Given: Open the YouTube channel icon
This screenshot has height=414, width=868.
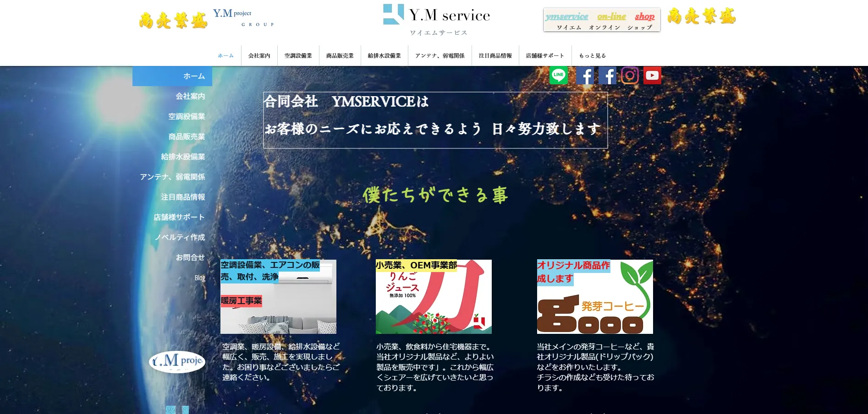Looking at the screenshot, I should 652,76.
